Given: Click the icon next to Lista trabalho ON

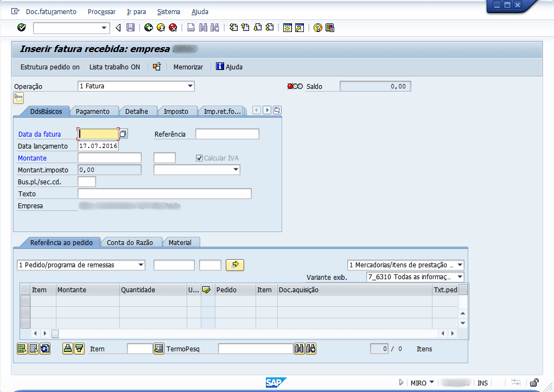Looking at the screenshot, I should click(156, 67).
